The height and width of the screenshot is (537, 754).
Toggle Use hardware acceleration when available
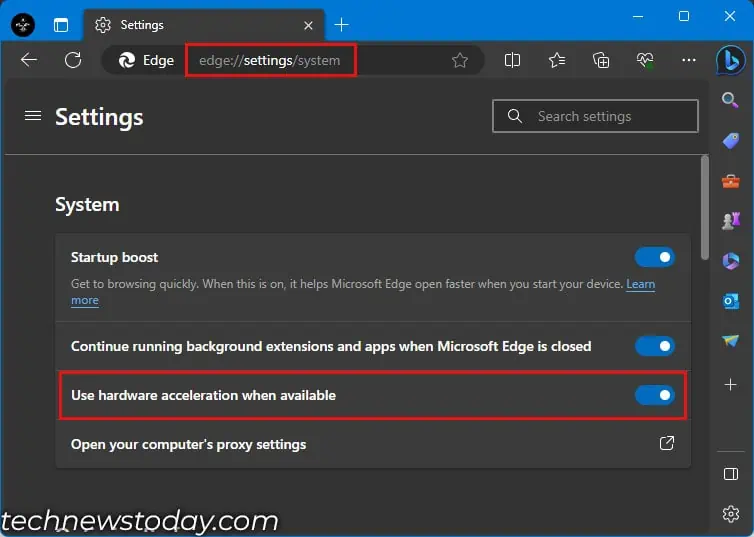pos(654,395)
